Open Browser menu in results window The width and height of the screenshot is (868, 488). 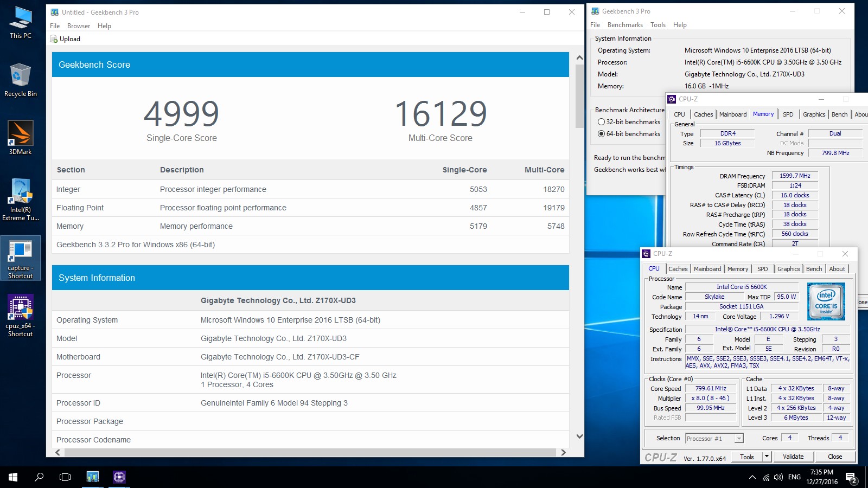point(79,26)
